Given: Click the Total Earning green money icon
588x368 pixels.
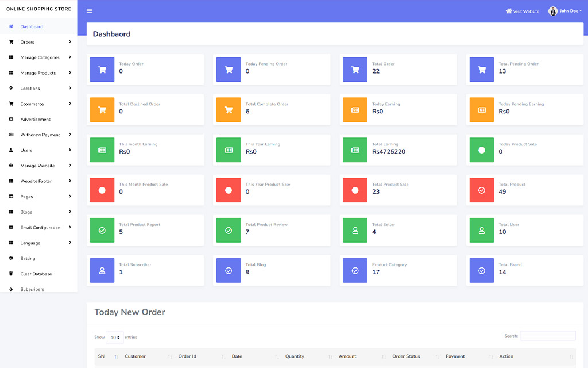Looking at the screenshot, I should coord(355,150).
